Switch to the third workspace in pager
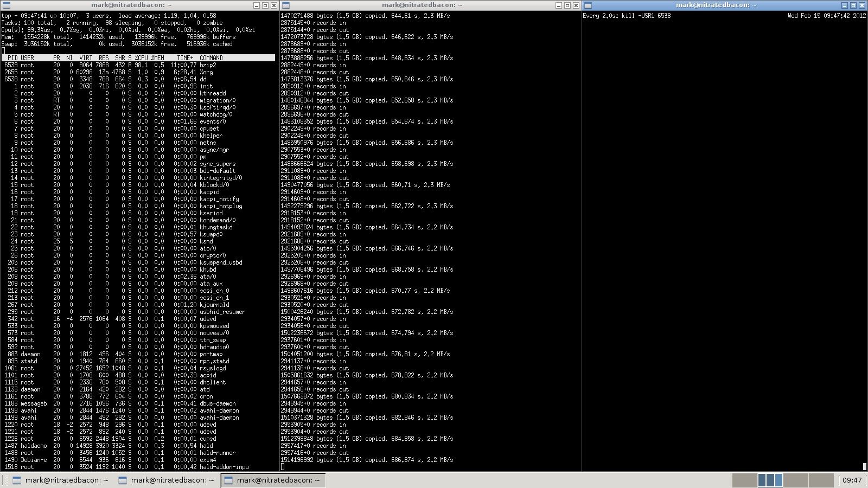Image resolution: width=868 pixels, height=488 pixels. pyautogui.click(x=795, y=480)
